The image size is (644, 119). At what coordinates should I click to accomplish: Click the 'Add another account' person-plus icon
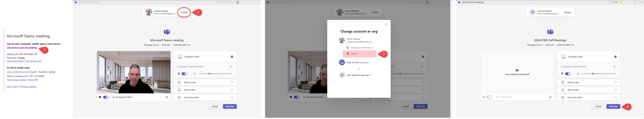click(342, 63)
